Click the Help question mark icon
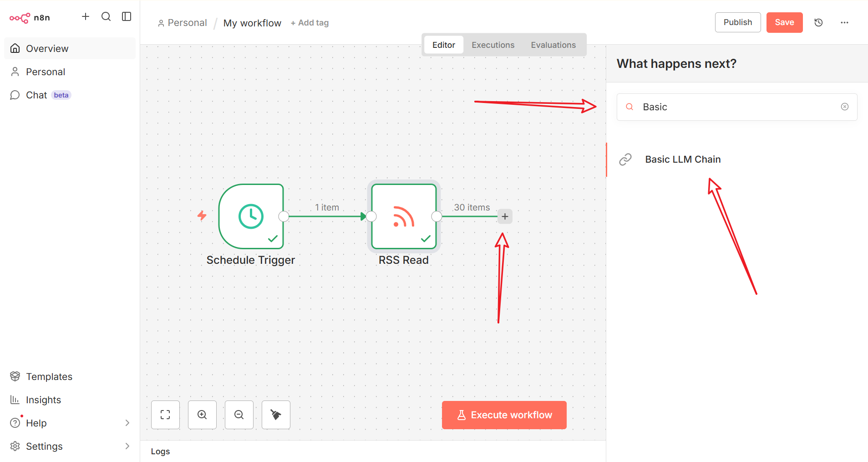 point(15,423)
